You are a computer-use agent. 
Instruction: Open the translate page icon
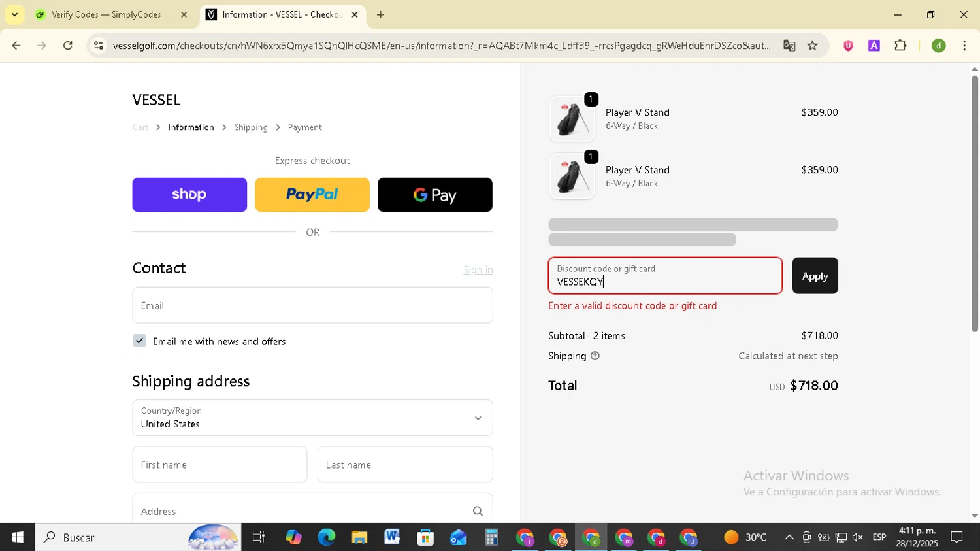pos(789,46)
